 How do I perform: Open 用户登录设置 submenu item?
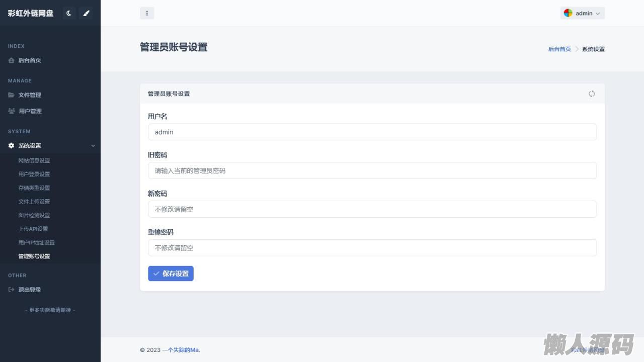(34, 174)
